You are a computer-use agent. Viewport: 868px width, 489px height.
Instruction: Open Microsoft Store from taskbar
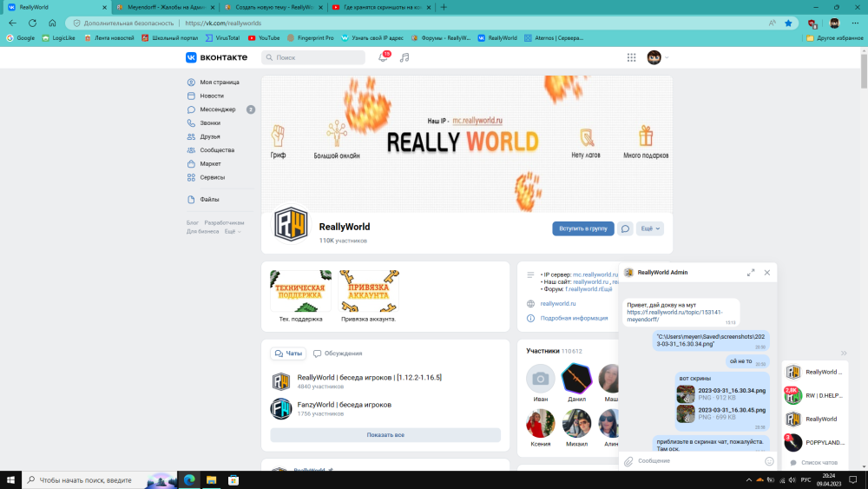click(233, 480)
